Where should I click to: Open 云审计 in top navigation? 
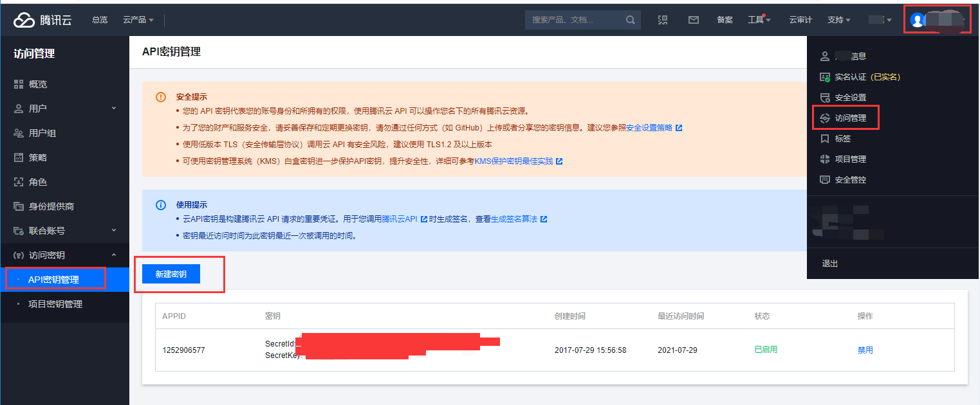click(800, 20)
